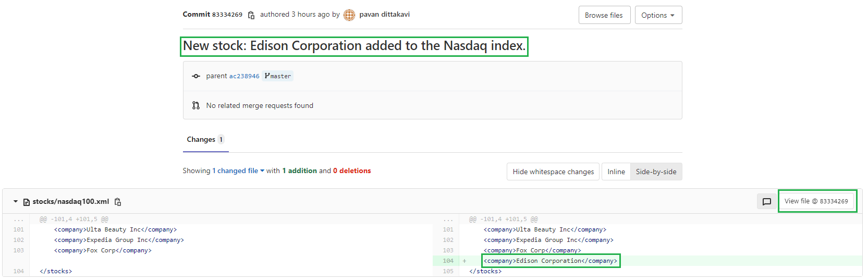Click 'No related merge requests found' text

[x=260, y=105]
